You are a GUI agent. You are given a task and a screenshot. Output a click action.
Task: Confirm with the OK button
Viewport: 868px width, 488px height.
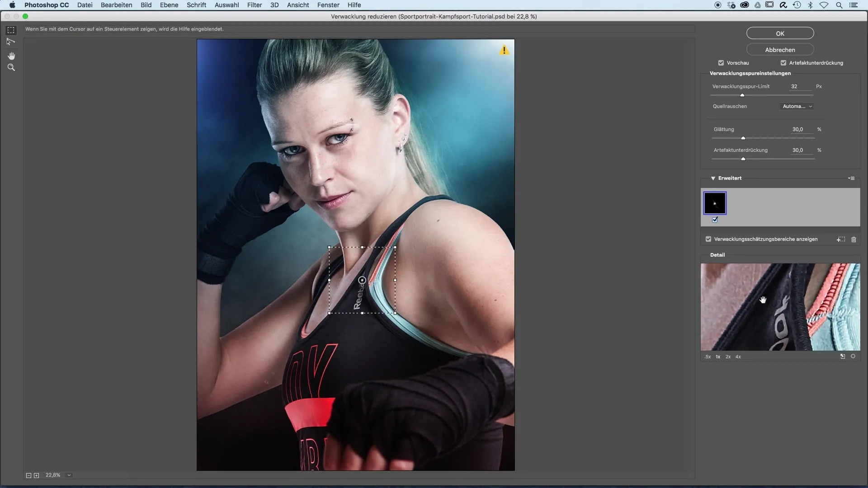point(780,33)
